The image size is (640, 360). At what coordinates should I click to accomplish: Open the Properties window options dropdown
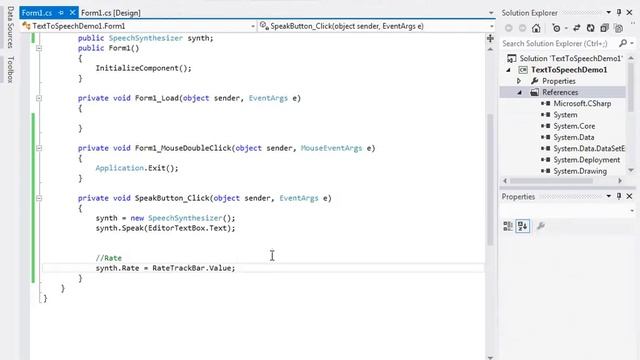click(x=609, y=196)
